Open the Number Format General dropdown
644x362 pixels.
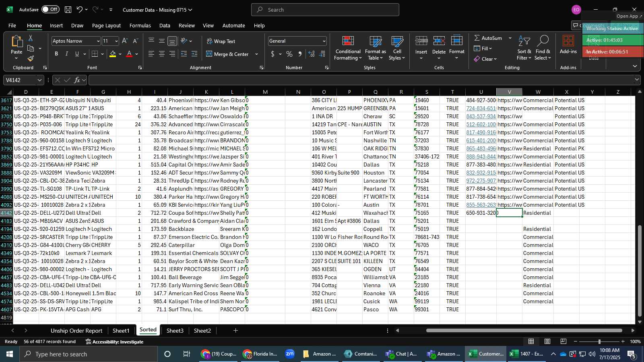click(324, 41)
